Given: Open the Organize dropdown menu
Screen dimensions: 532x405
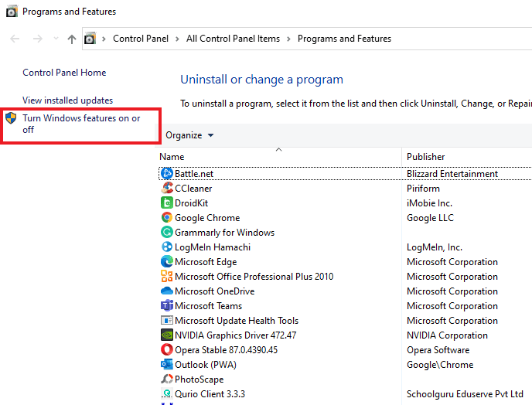Looking at the screenshot, I should [189, 135].
